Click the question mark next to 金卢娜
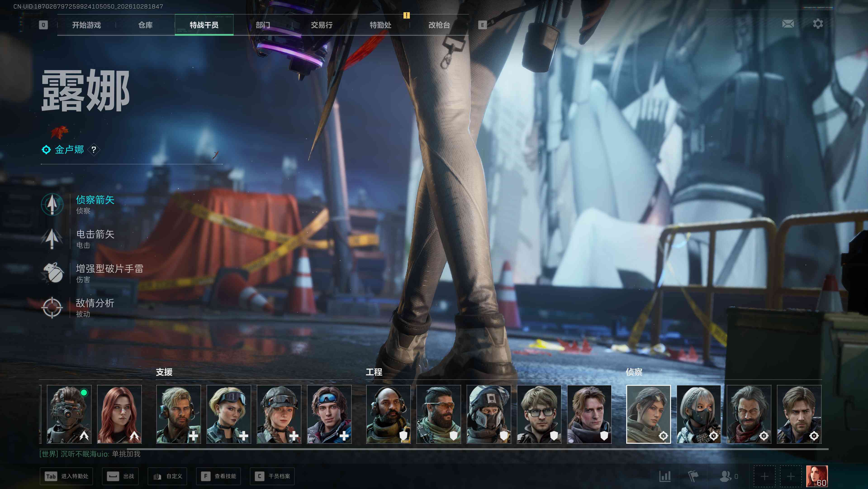The height and width of the screenshot is (489, 868). 94,149
